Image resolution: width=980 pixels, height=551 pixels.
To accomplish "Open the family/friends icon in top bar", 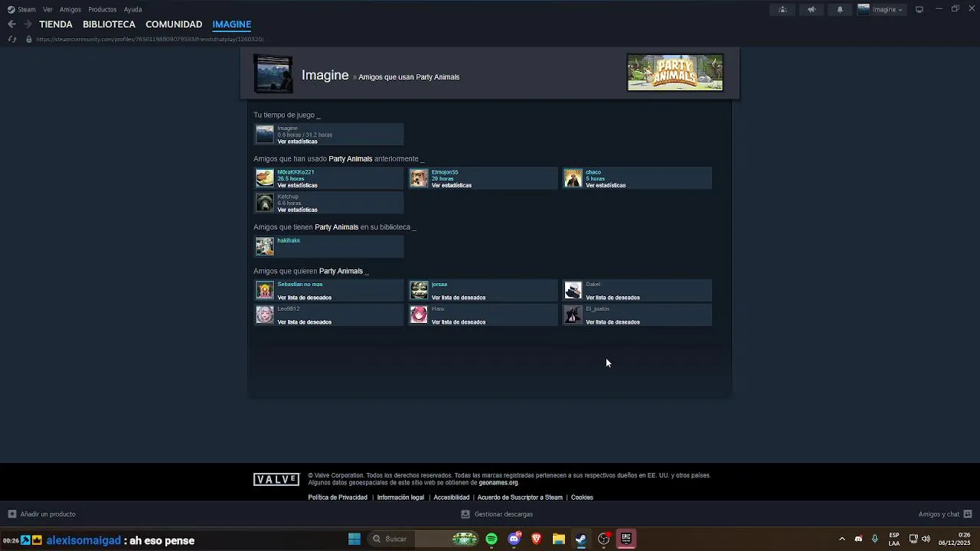I will click(x=782, y=9).
